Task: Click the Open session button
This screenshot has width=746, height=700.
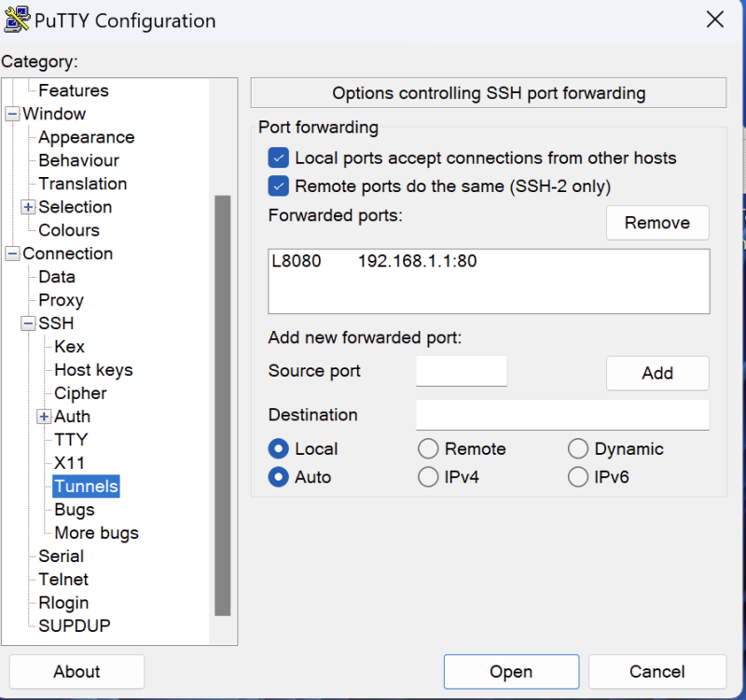Action: tap(511, 671)
